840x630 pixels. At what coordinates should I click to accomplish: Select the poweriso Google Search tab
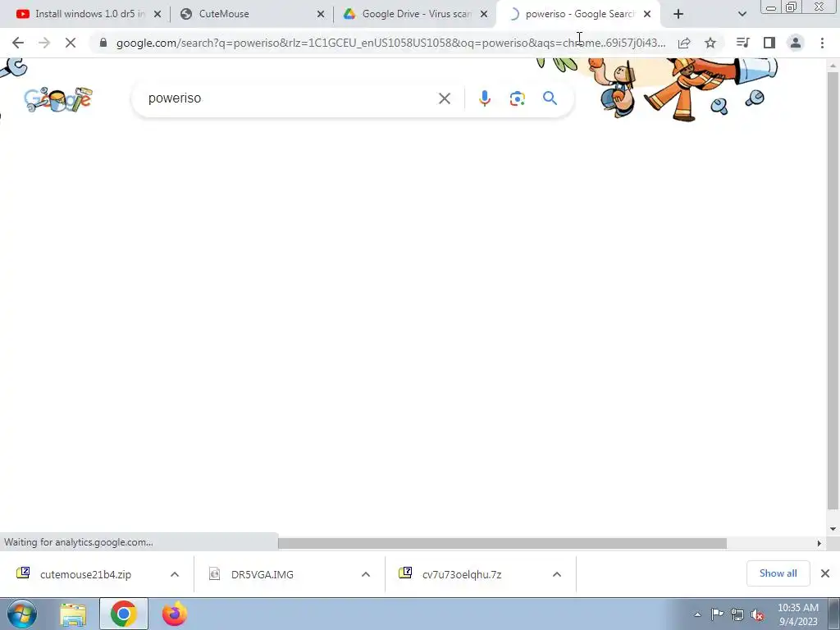(580, 14)
